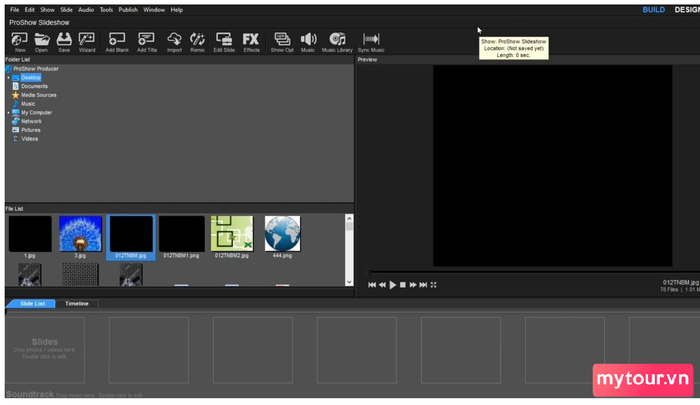The width and height of the screenshot is (700, 405).
Task: Select the Videos folder
Action: (x=29, y=139)
